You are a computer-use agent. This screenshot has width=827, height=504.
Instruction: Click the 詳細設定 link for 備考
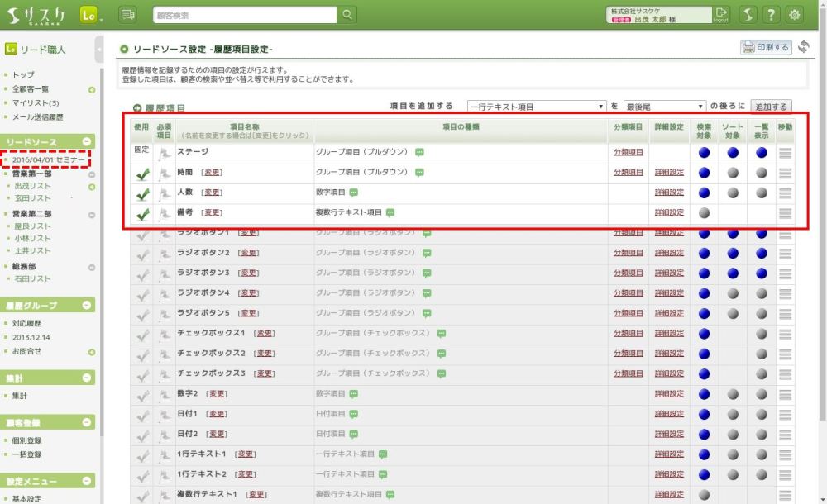point(669,212)
